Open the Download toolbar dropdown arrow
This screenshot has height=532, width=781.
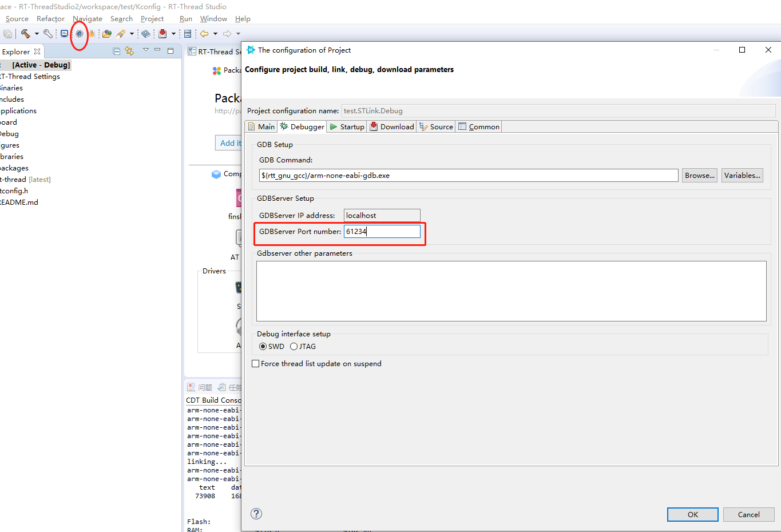(x=173, y=34)
